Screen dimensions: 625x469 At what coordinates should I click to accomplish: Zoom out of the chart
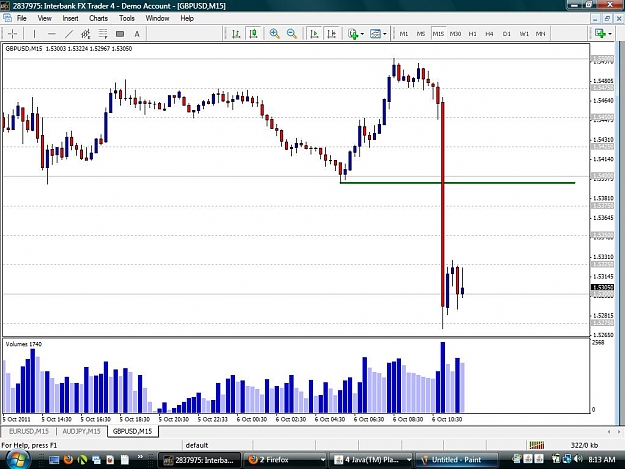(x=292, y=34)
